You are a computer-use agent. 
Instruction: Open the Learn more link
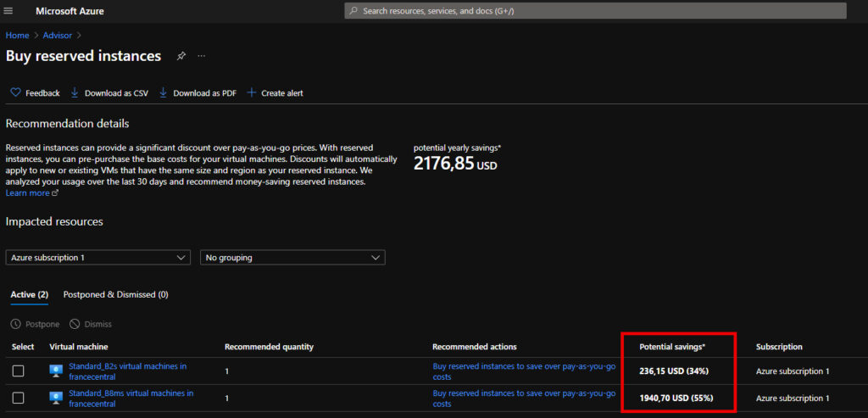click(x=28, y=193)
